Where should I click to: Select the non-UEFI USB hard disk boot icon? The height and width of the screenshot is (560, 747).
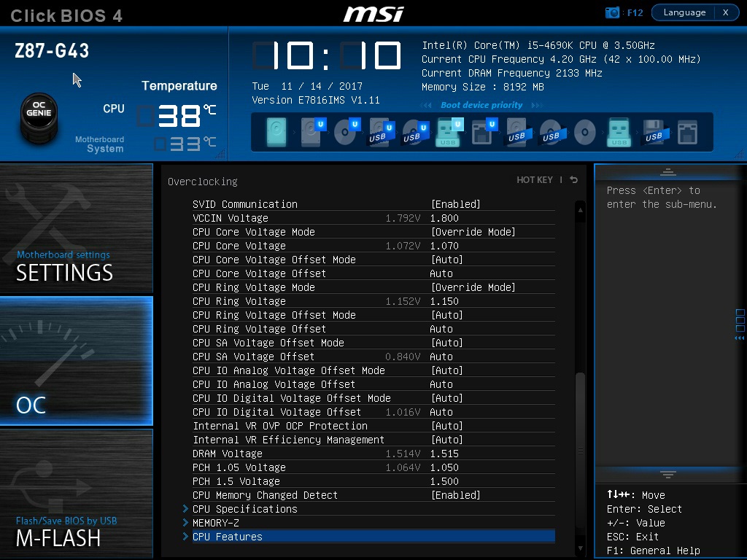tap(517, 132)
